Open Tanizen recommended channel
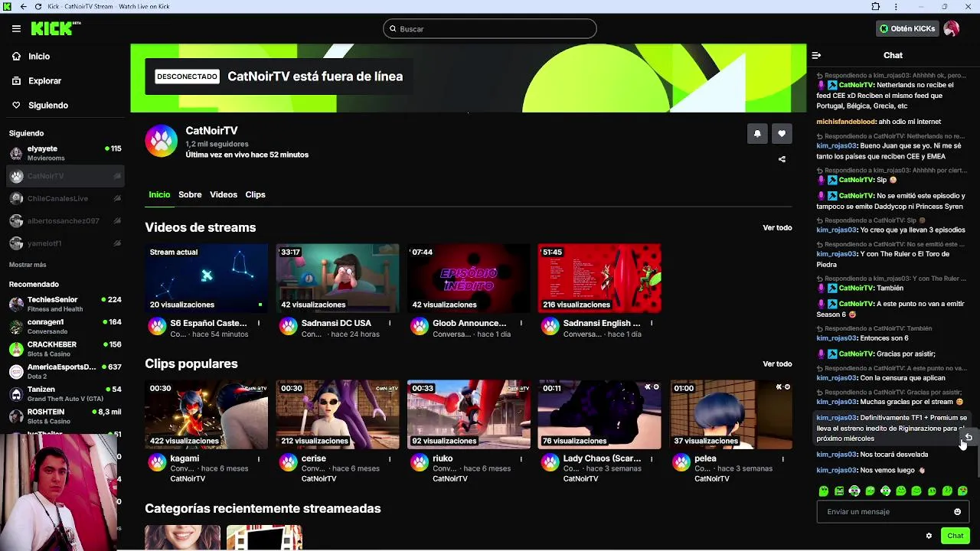Screen dimensions: 980x551 coord(65,394)
